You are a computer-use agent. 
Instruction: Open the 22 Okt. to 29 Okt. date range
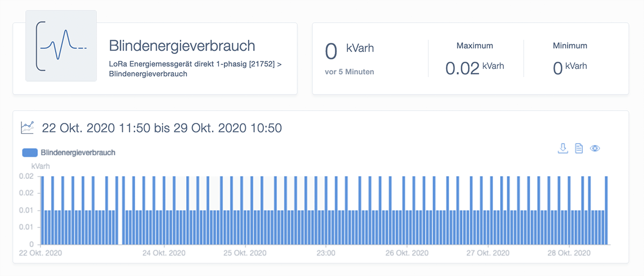[162, 128]
